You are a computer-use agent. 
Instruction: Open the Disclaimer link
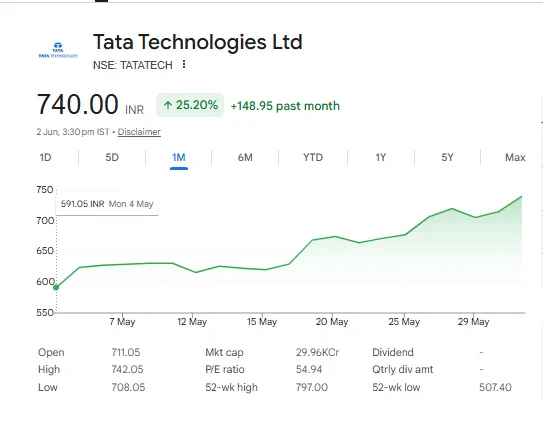coord(139,132)
